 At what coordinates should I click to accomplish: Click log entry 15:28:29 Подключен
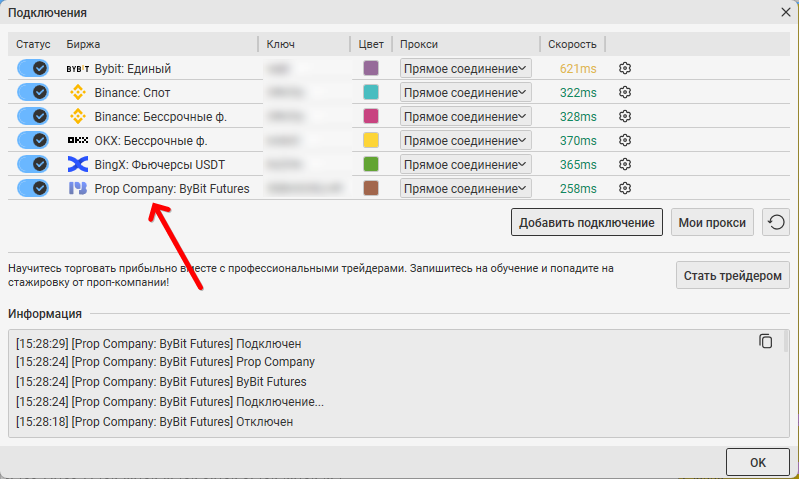158,344
